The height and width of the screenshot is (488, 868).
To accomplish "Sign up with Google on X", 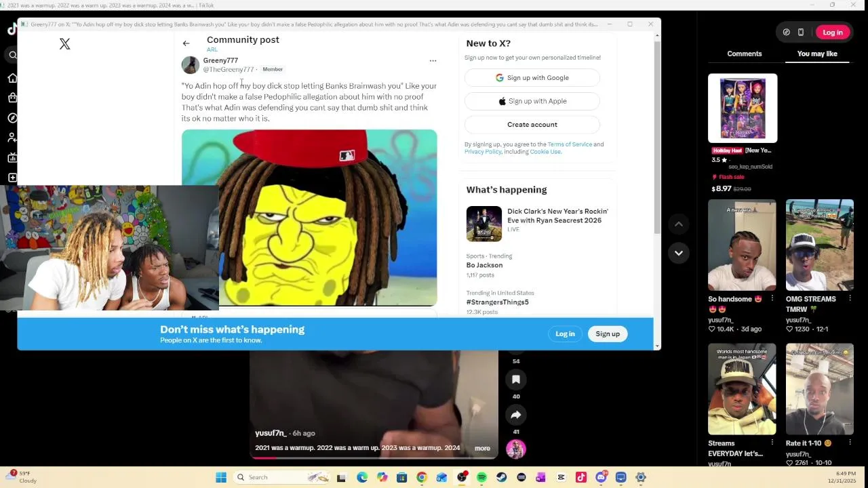I will pos(532,78).
